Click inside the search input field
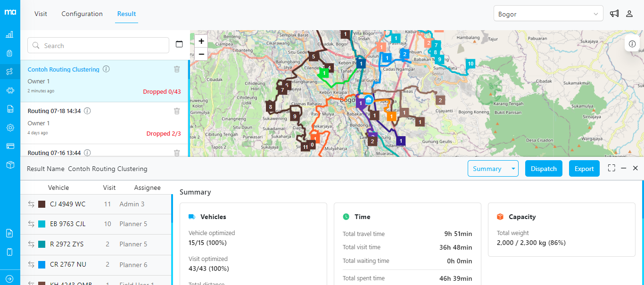Screen dimensions: 644x285 pyautogui.click(x=94, y=45)
